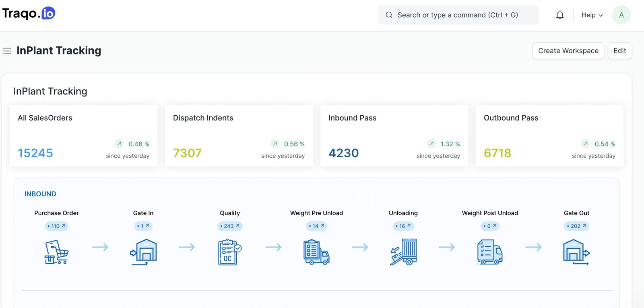This screenshot has height=308, width=644.
Task: Go to Traqo.io home logo
Action: (29, 14)
